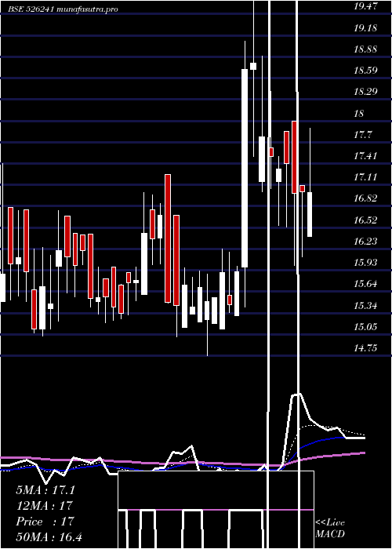The height and width of the screenshot is (549, 392).
Task: Select the 18.88 price axis label
Action: [x=365, y=49]
